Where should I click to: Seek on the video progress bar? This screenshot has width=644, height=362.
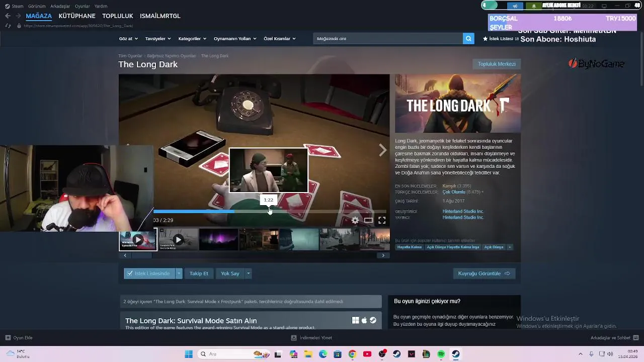270,212
